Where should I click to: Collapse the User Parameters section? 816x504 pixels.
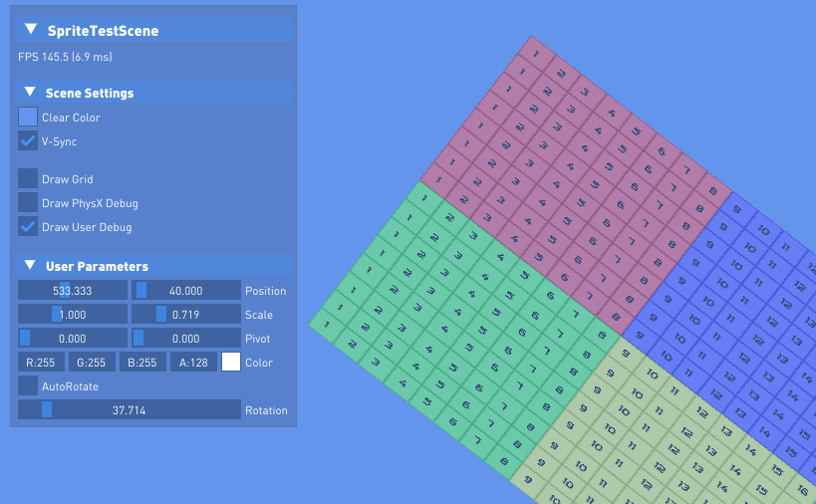click(x=30, y=265)
